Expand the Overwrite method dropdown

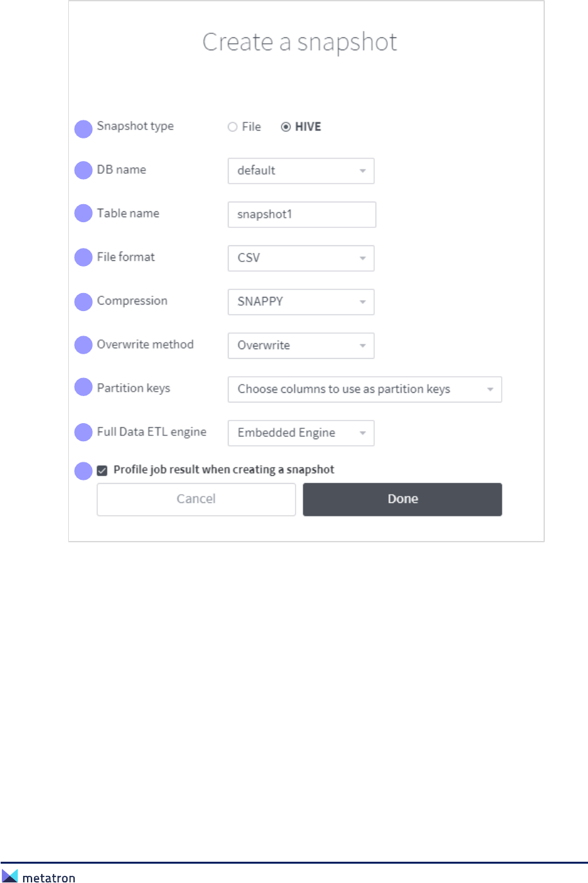[301, 346]
